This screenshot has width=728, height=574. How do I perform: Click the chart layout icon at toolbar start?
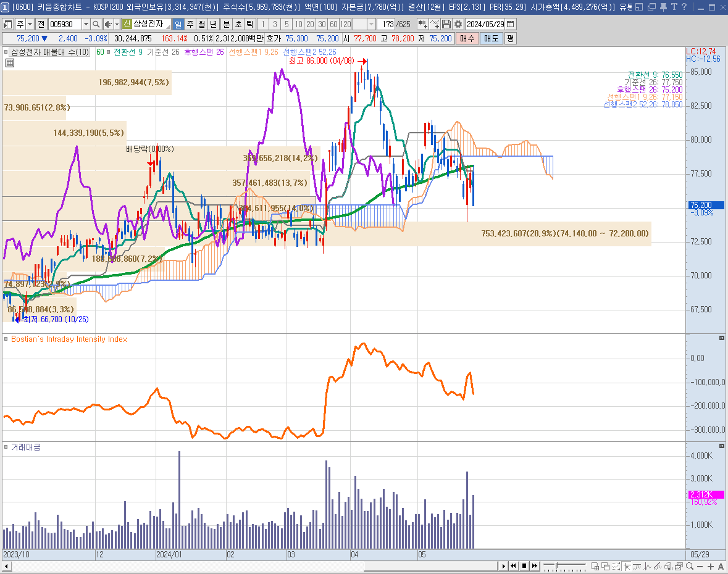(x=7, y=24)
